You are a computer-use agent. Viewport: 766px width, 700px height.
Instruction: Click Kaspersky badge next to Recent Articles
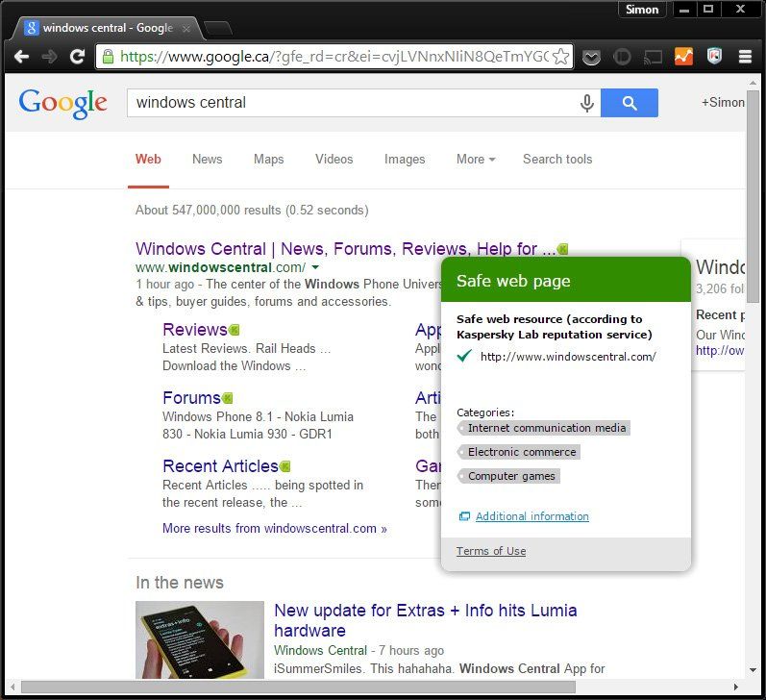(284, 466)
